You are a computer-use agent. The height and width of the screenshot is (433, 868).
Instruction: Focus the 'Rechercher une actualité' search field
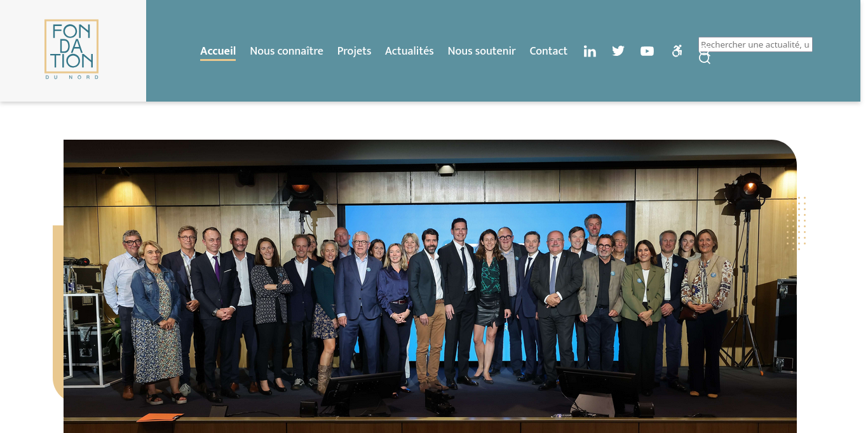[x=755, y=44]
